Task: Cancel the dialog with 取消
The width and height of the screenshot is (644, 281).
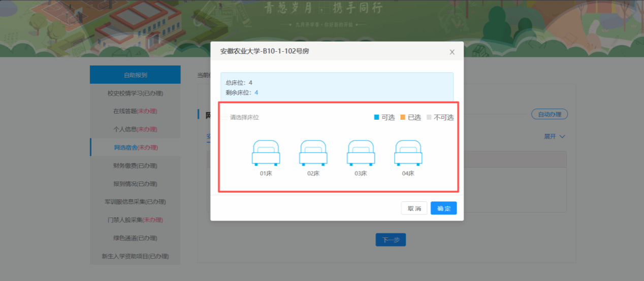Action: click(x=414, y=208)
